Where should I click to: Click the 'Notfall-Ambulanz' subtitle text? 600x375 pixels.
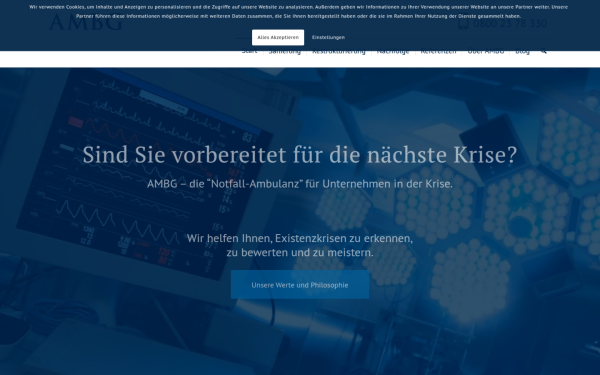click(300, 184)
